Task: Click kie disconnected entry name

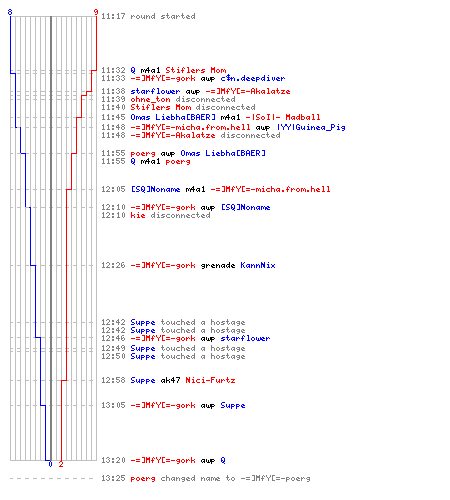Action: click(x=138, y=215)
